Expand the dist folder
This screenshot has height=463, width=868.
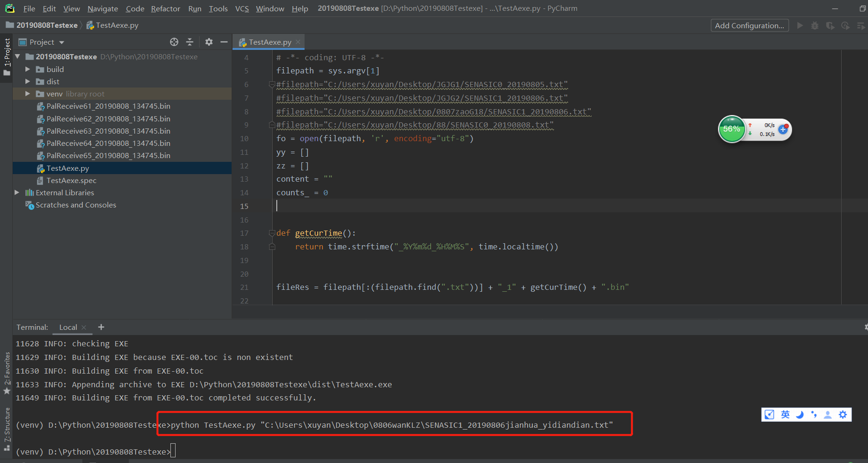click(x=28, y=81)
